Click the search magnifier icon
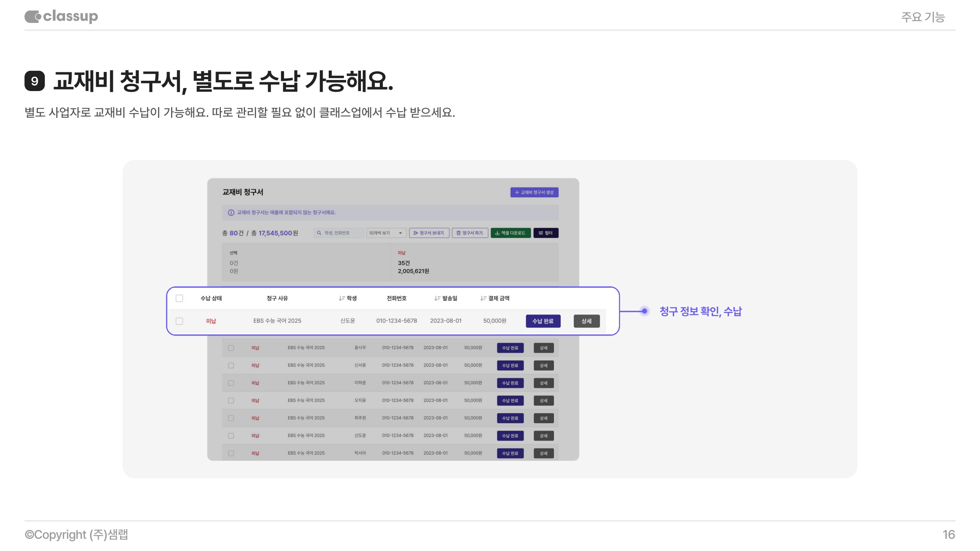980x551 pixels. 319,233
